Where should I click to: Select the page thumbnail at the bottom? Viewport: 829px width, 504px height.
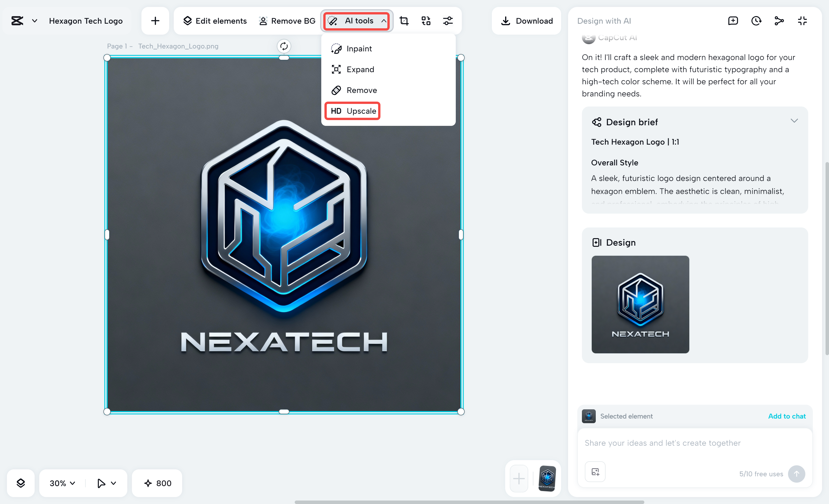(x=547, y=478)
